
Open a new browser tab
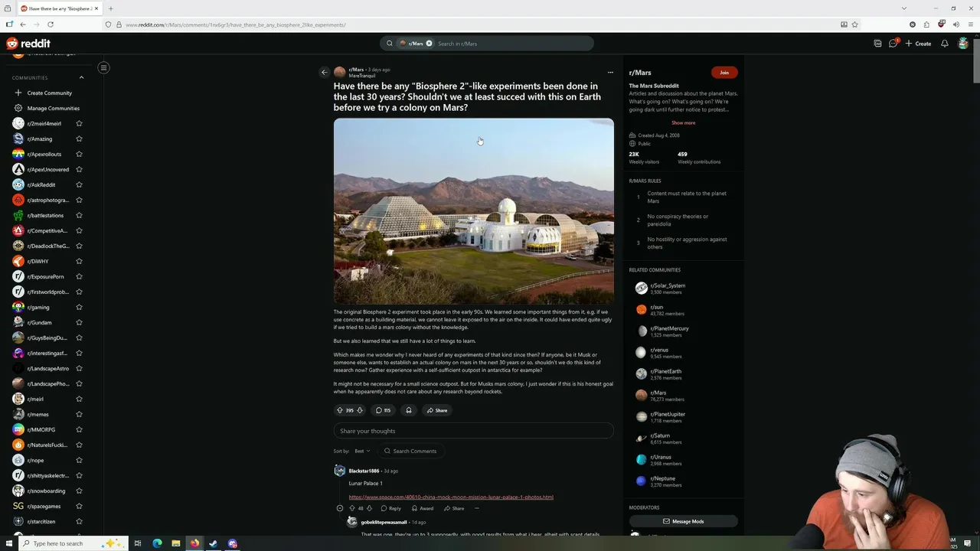coord(110,8)
